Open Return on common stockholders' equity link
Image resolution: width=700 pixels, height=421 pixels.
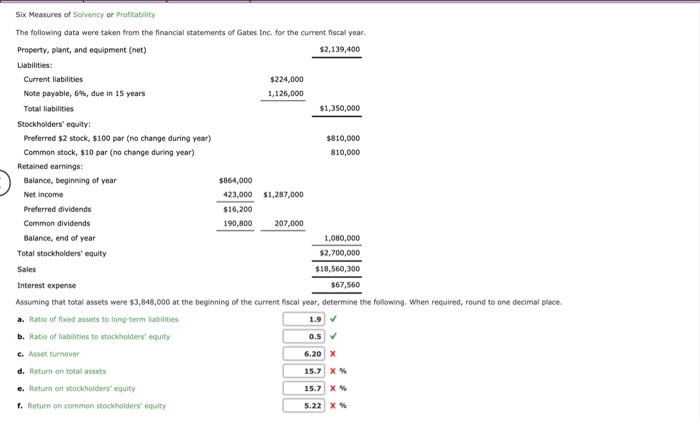click(96, 406)
